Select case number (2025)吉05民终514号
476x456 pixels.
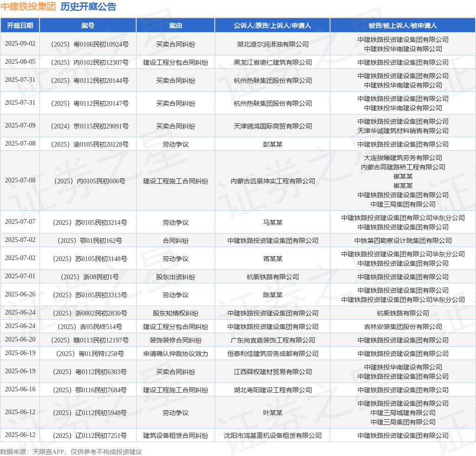click(90, 327)
